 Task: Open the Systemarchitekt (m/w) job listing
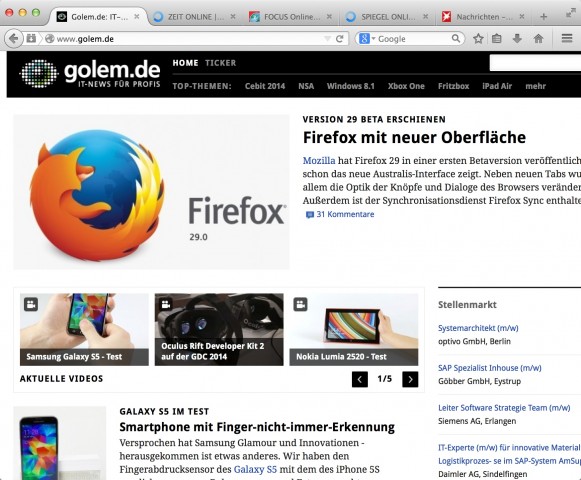pos(478,328)
